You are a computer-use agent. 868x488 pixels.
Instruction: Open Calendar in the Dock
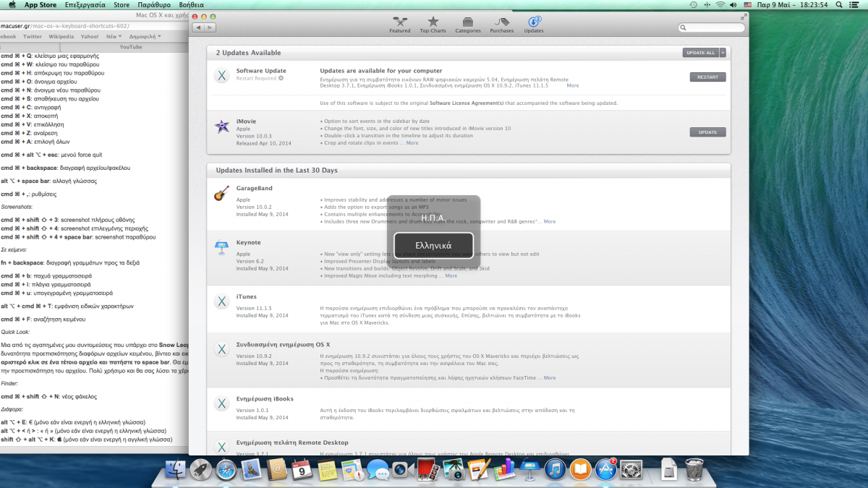302,471
